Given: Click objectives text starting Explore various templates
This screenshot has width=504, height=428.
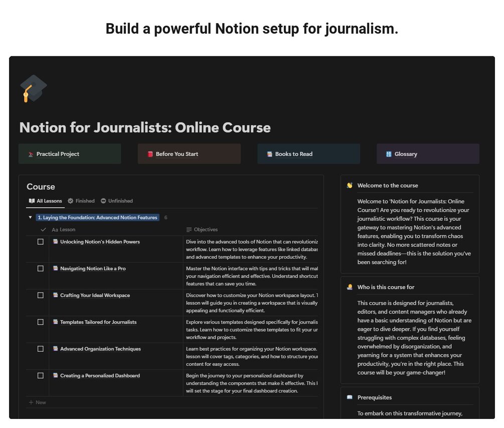Looking at the screenshot, I should point(252,330).
